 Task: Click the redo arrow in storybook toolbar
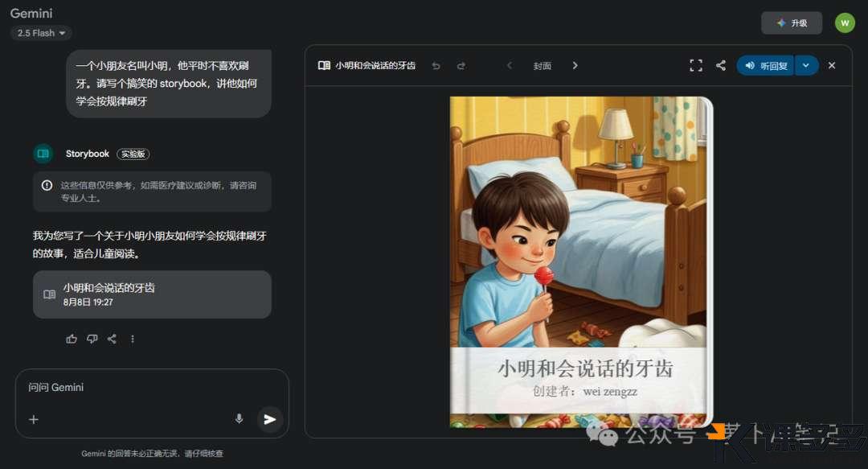461,65
